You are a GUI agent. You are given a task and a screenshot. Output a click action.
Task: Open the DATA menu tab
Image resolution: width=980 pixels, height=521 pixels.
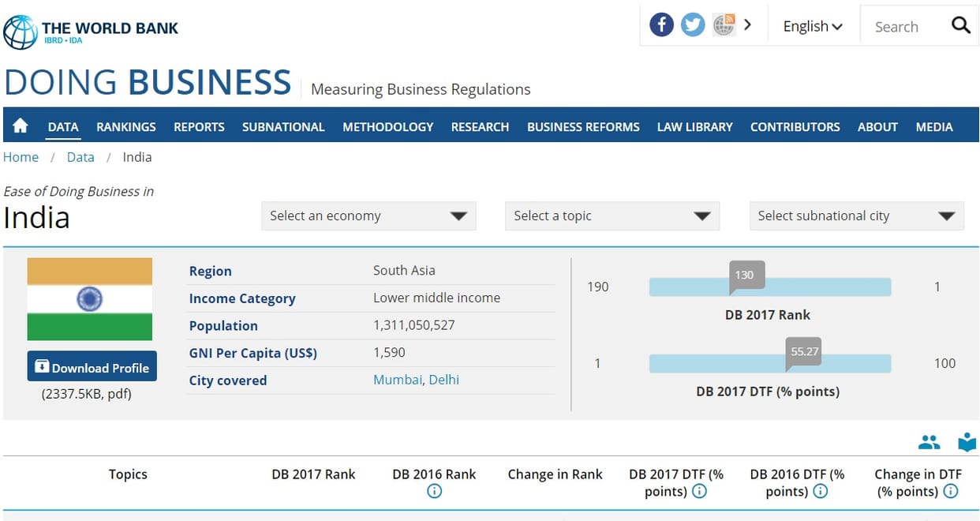click(x=63, y=126)
